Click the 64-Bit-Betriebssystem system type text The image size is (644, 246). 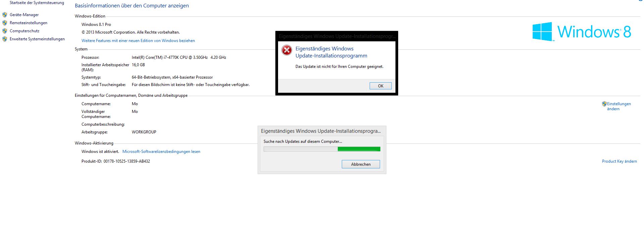coord(172,77)
